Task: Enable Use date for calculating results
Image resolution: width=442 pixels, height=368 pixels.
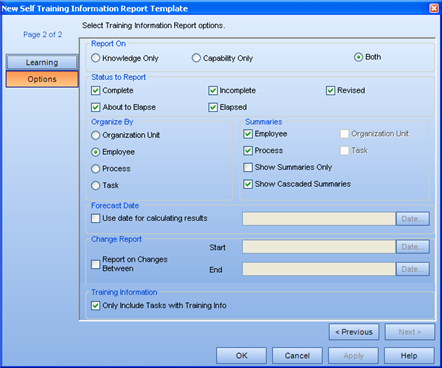Action: coord(95,218)
